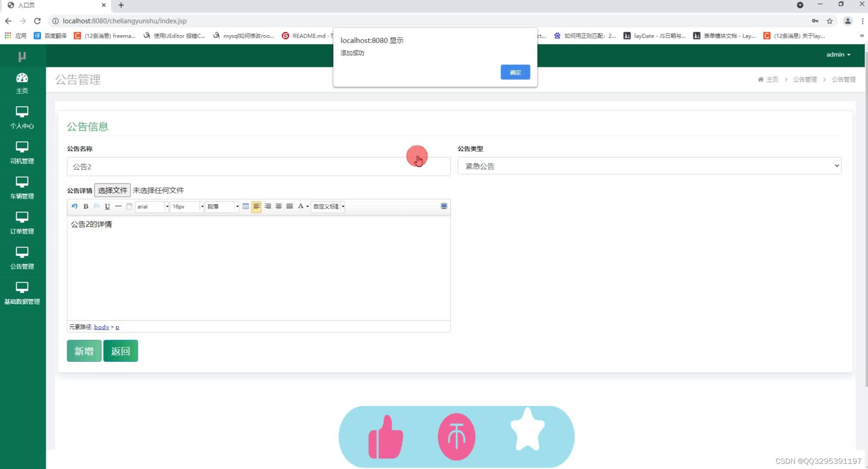Go back in the browser
This screenshot has width=868, height=469.
8,21
